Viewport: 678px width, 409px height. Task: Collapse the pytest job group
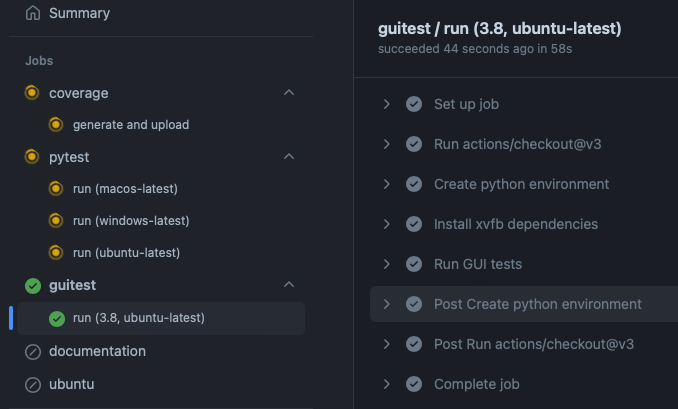(x=289, y=157)
